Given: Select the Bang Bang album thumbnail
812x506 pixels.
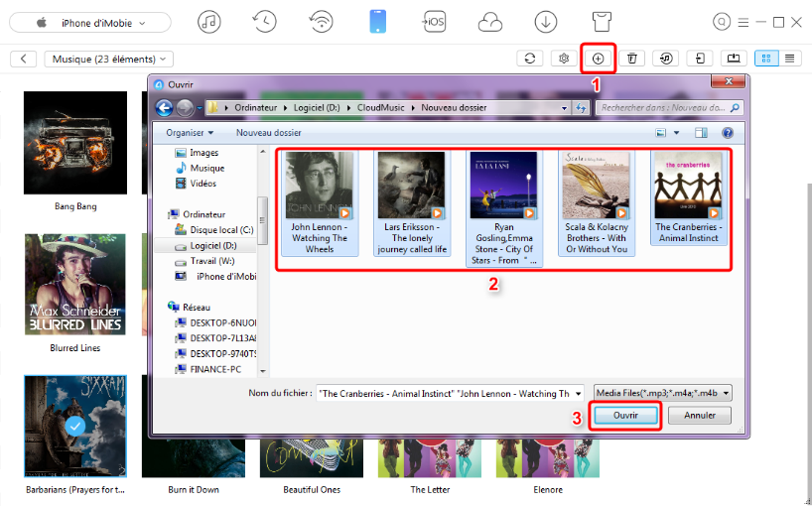Looking at the screenshot, I should [75, 143].
